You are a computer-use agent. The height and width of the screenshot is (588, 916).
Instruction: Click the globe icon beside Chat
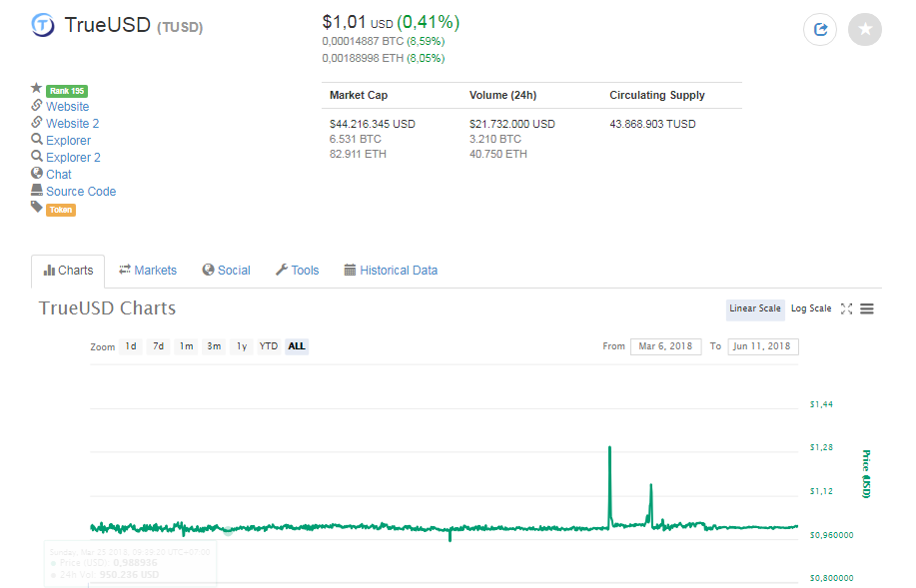tap(36, 173)
